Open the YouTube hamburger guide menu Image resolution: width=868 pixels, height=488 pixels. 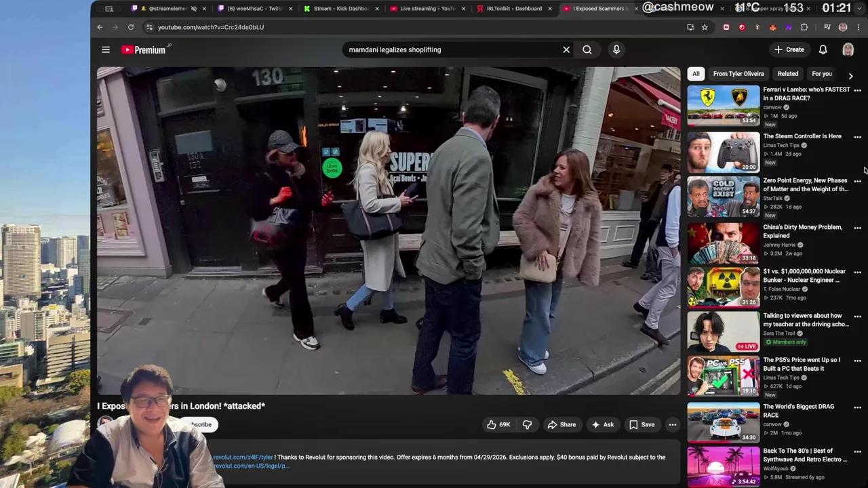(x=106, y=49)
